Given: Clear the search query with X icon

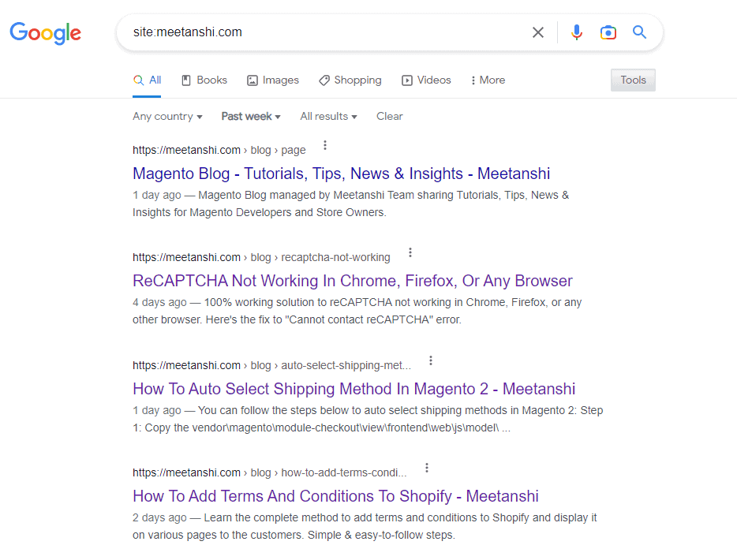Looking at the screenshot, I should [x=537, y=32].
